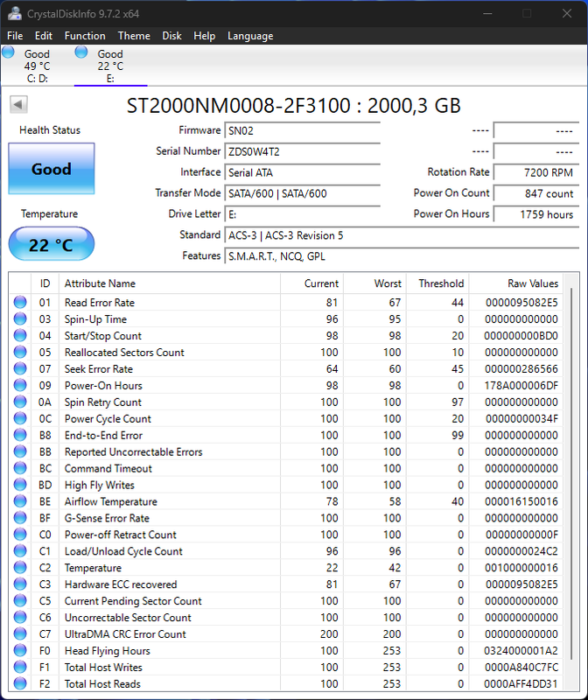
Task: Open the Help menu
Action: (204, 36)
